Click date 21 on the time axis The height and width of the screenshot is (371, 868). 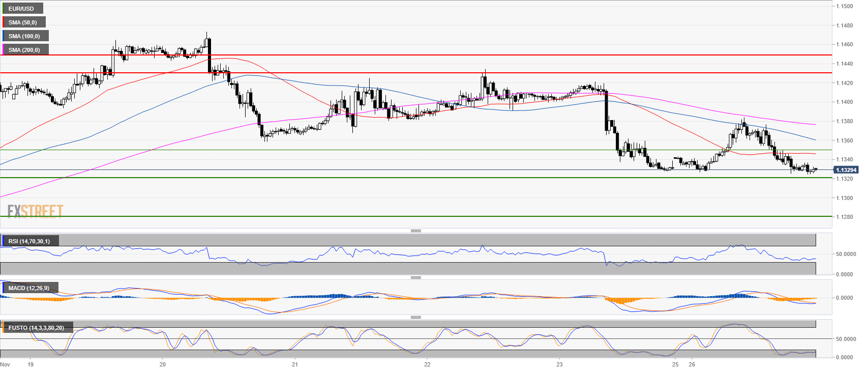pos(295,364)
